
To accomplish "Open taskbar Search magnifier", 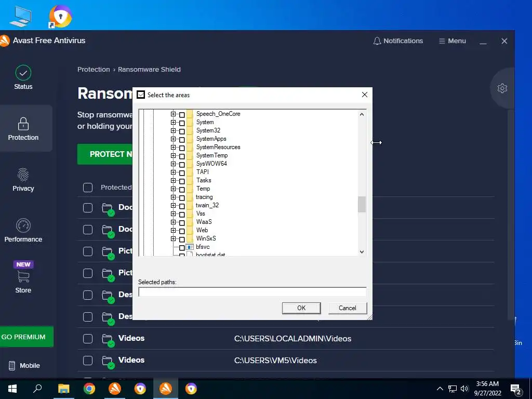I will tap(37, 389).
